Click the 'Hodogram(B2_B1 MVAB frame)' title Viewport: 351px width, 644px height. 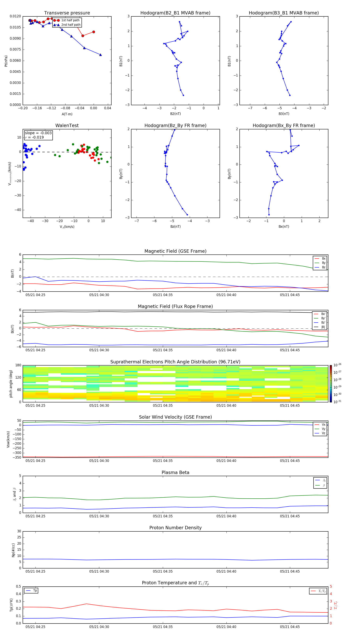coord(175,13)
